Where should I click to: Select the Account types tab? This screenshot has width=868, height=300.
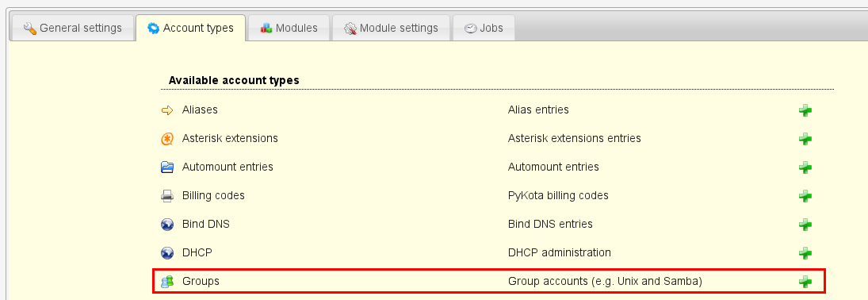(x=190, y=28)
